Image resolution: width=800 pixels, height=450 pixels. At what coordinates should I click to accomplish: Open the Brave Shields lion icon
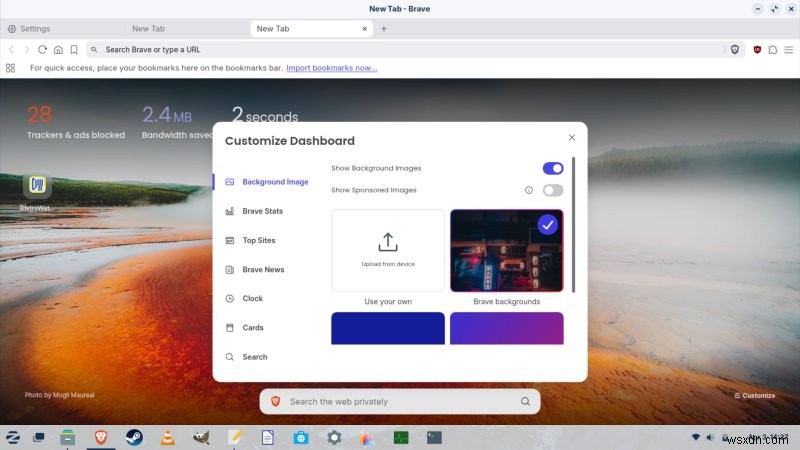(x=735, y=49)
